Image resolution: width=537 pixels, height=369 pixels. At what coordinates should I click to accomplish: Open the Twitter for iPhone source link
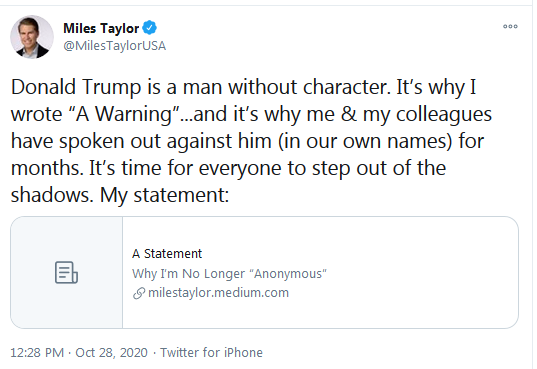coord(211,353)
